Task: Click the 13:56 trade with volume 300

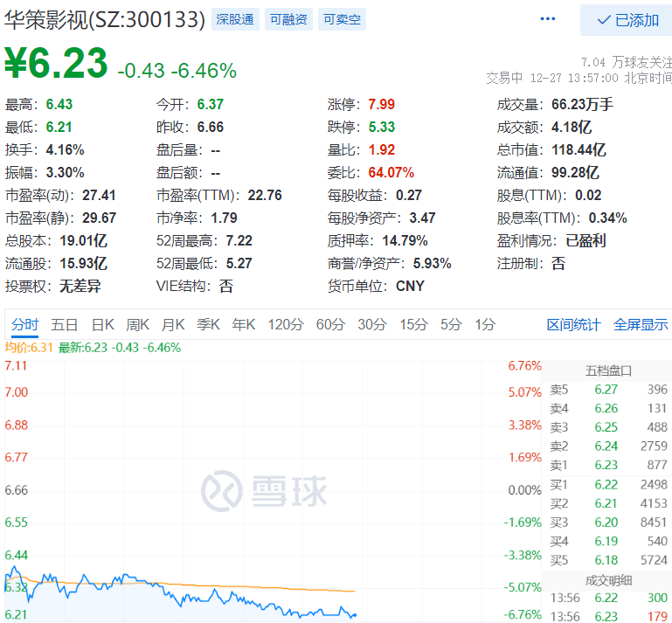Action: [608, 598]
